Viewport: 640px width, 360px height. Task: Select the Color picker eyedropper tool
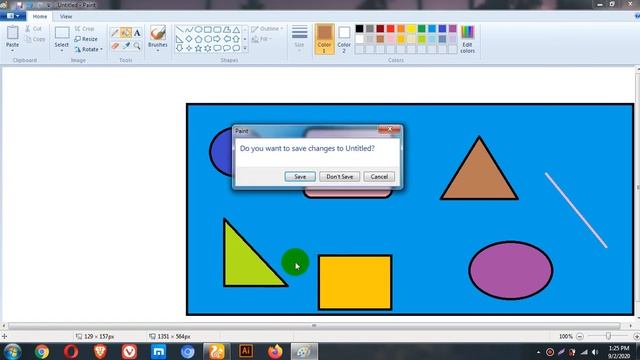click(126, 46)
